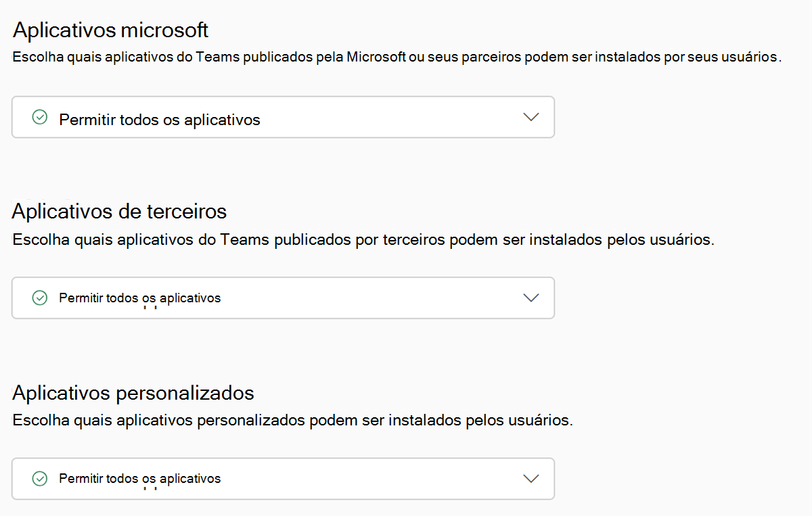Click the green checkmark icon under Aplicativos personalizados
The height and width of the screenshot is (516, 812).
point(40,478)
